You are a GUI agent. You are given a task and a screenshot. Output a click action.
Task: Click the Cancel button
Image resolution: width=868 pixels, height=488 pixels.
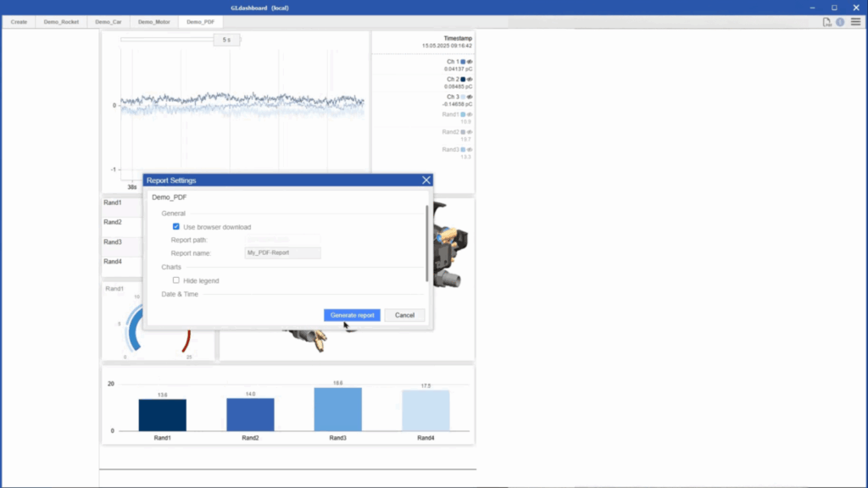404,315
